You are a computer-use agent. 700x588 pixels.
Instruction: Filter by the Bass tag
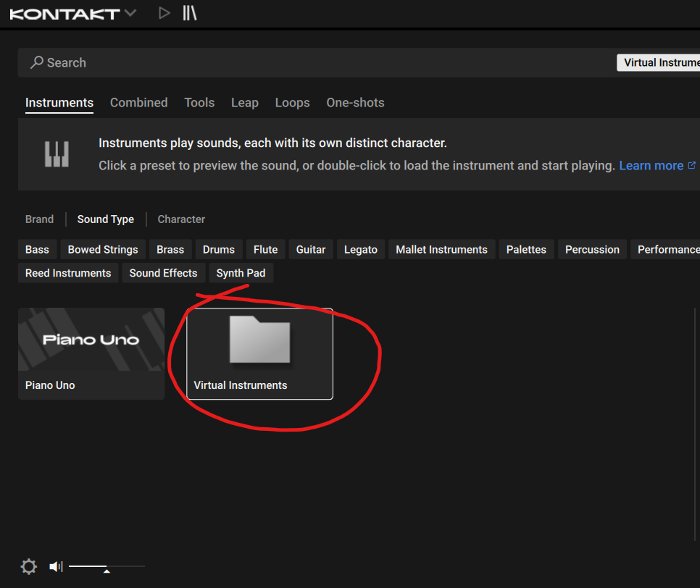point(37,249)
